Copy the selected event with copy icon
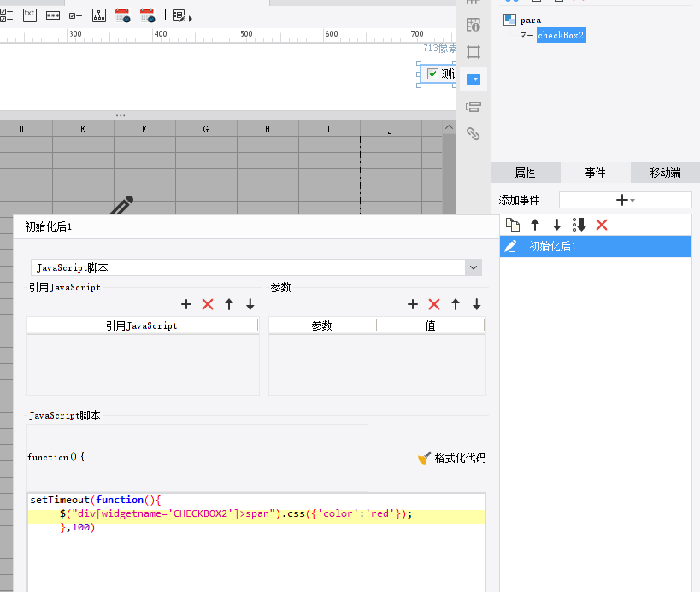The width and height of the screenshot is (700, 592). pos(513,225)
